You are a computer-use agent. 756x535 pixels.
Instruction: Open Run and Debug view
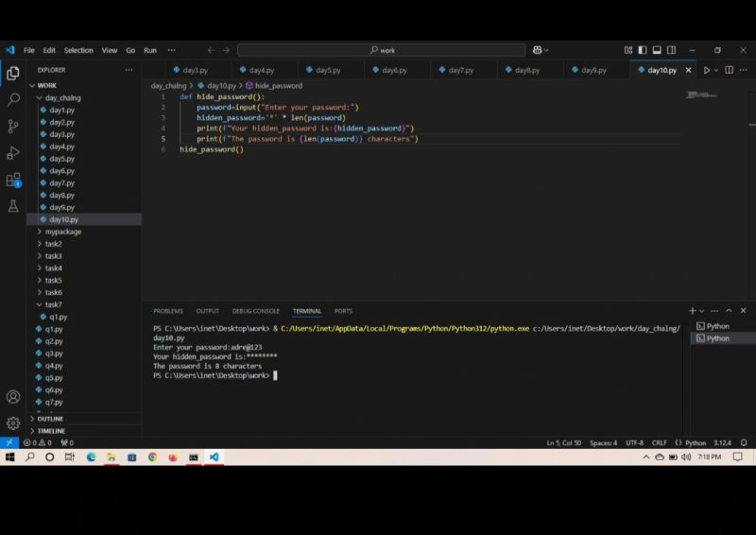tap(13, 153)
